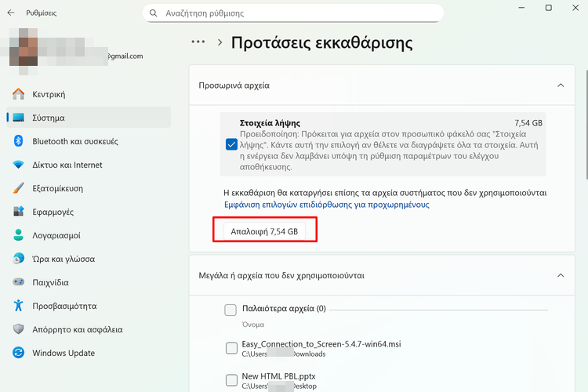The width and height of the screenshot is (588, 392).
Task: Open the breadcrumb ellipsis menu
Action: tap(198, 42)
